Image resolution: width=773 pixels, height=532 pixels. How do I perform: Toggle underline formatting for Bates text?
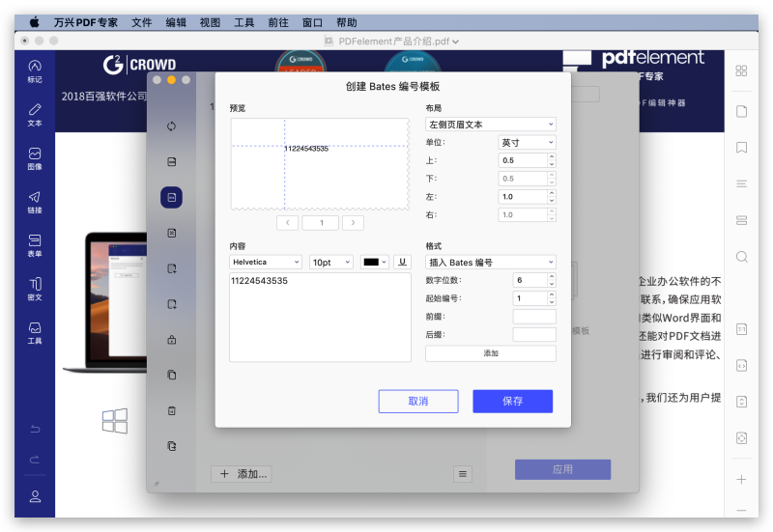point(402,262)
